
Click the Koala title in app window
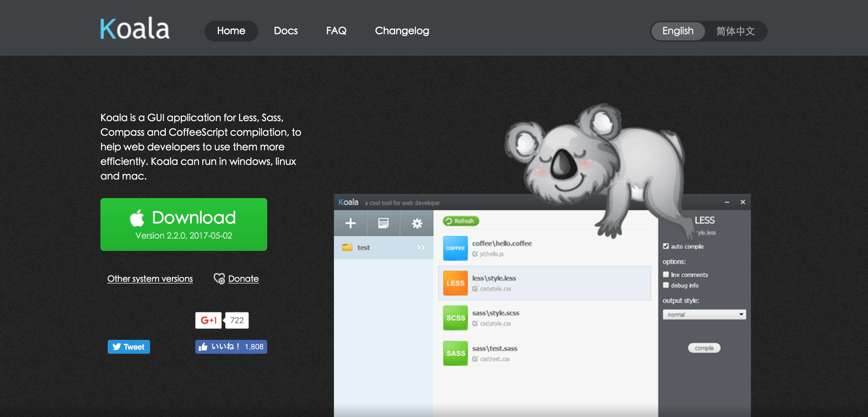pos(348,202)
